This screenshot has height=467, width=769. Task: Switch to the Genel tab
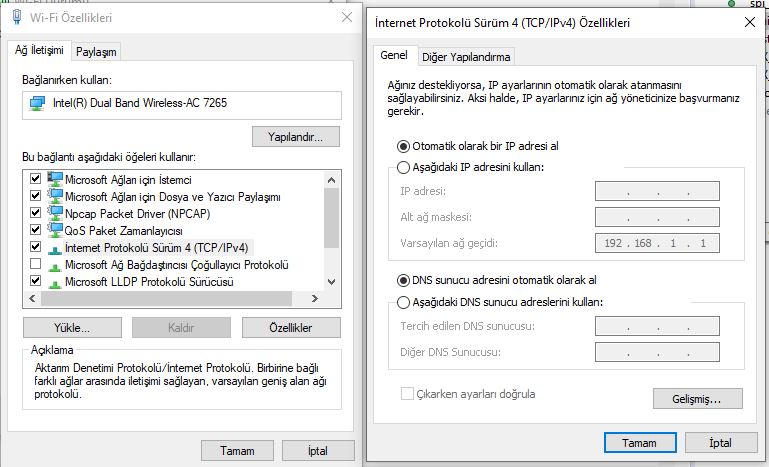tap(394, 55)
